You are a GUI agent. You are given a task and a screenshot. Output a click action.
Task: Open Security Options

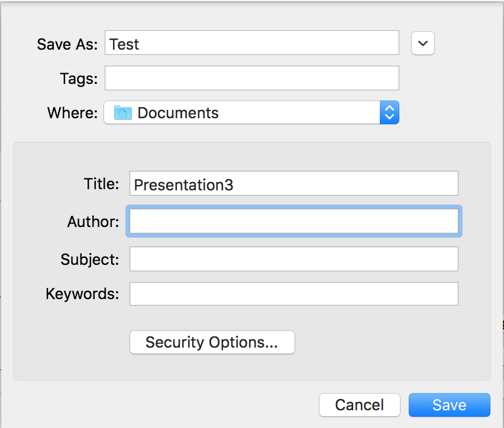coord(212,342)
